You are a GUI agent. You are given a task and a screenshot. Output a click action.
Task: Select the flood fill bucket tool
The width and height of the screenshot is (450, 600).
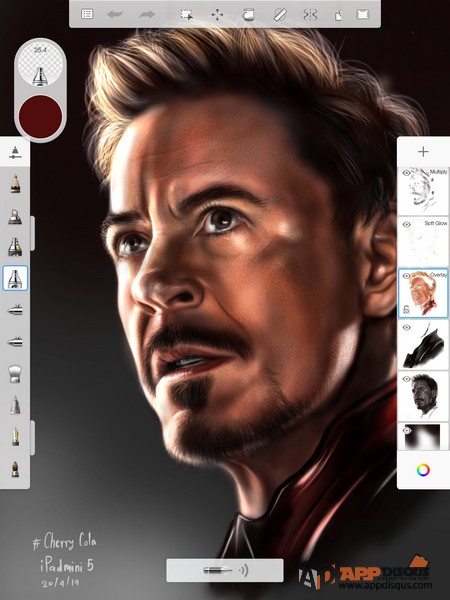click(248, 15)
